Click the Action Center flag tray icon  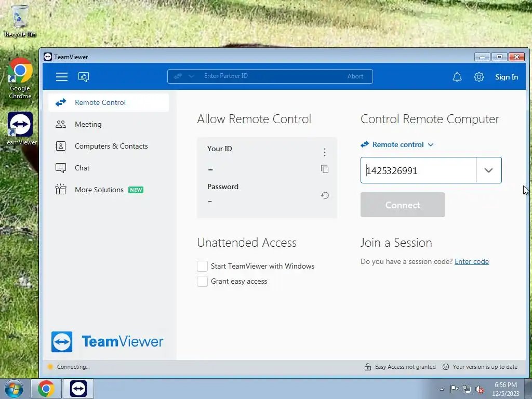454,389
